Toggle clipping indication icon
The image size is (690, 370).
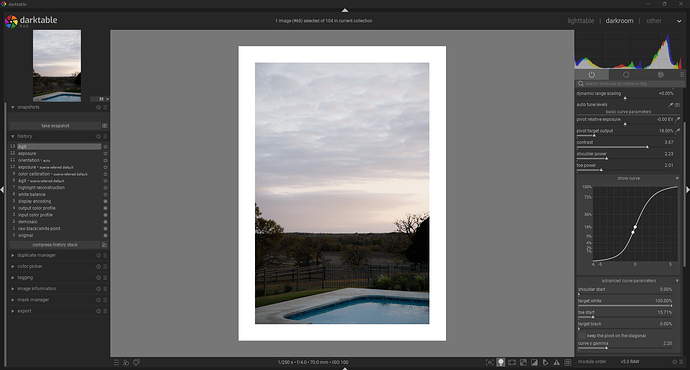click(534, 363)
